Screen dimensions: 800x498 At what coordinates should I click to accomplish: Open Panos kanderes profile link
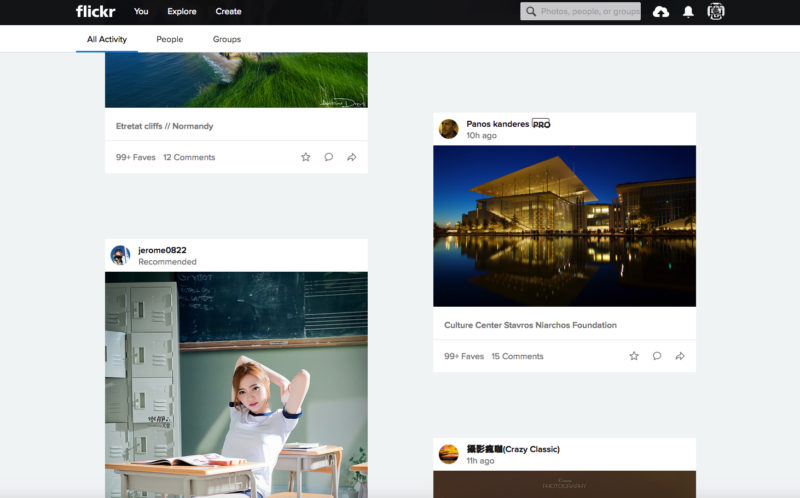pyautogui.click(x=498, y=124)
